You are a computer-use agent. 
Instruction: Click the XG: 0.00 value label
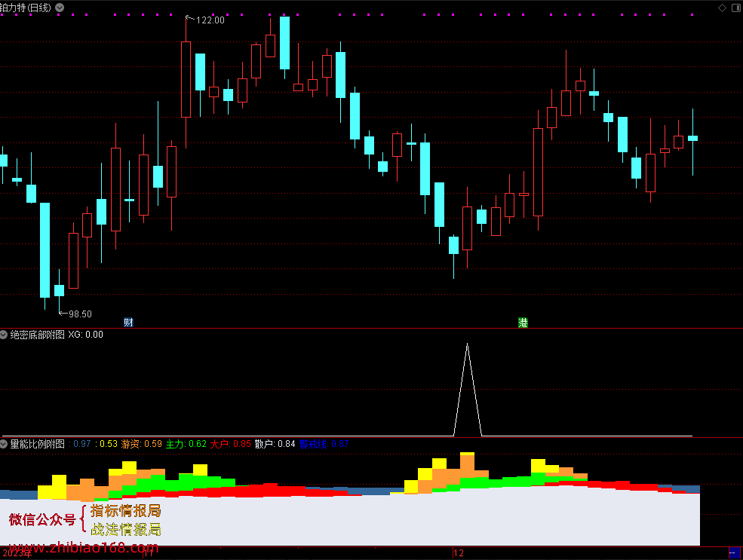[86, 335]
